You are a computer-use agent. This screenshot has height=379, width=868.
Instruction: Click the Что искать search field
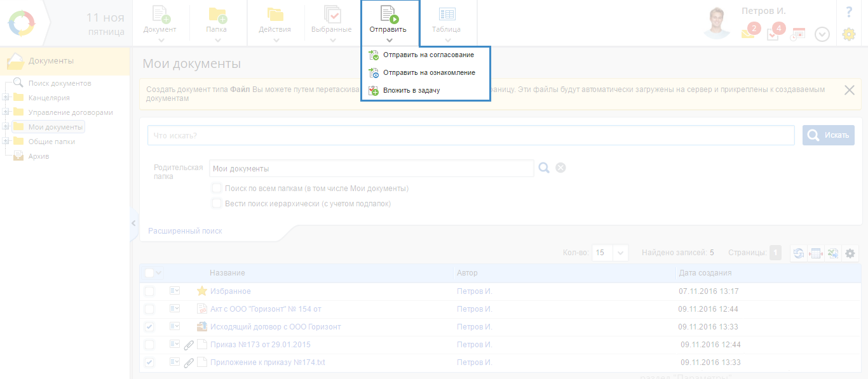[x=470, y=135]
